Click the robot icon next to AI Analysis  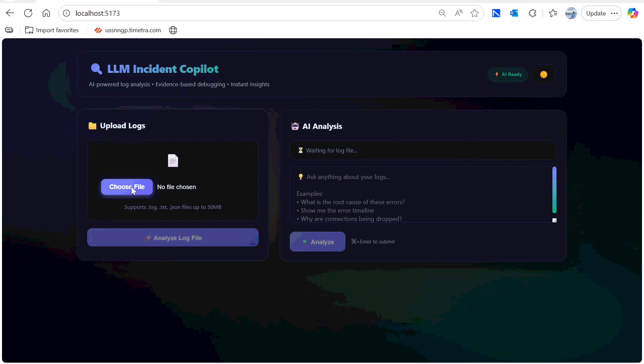point(295,126)
